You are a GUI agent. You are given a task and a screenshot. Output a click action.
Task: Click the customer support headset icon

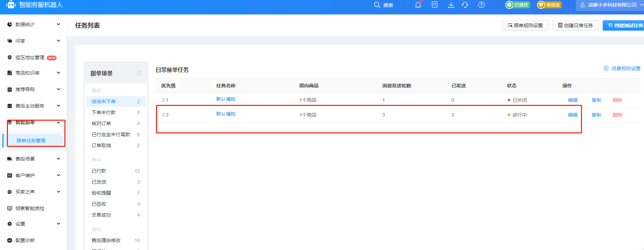pos(465,5)
